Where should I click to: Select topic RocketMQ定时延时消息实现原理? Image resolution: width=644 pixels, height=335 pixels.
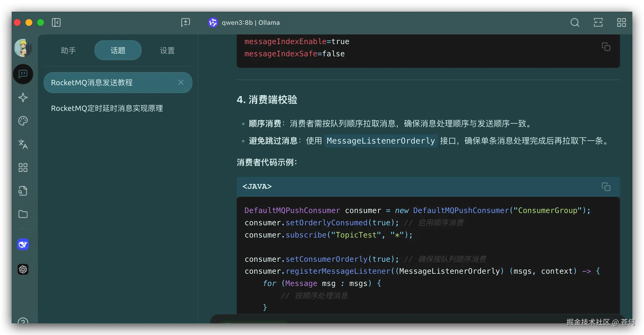pos(107,108)
